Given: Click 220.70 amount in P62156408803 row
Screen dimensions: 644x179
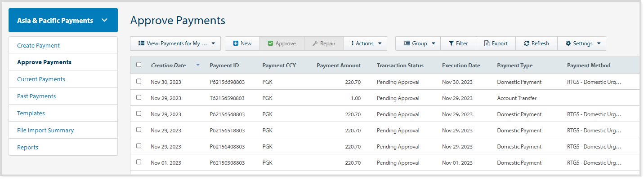Looking at the screenshot, I should (x=353, y=147).
